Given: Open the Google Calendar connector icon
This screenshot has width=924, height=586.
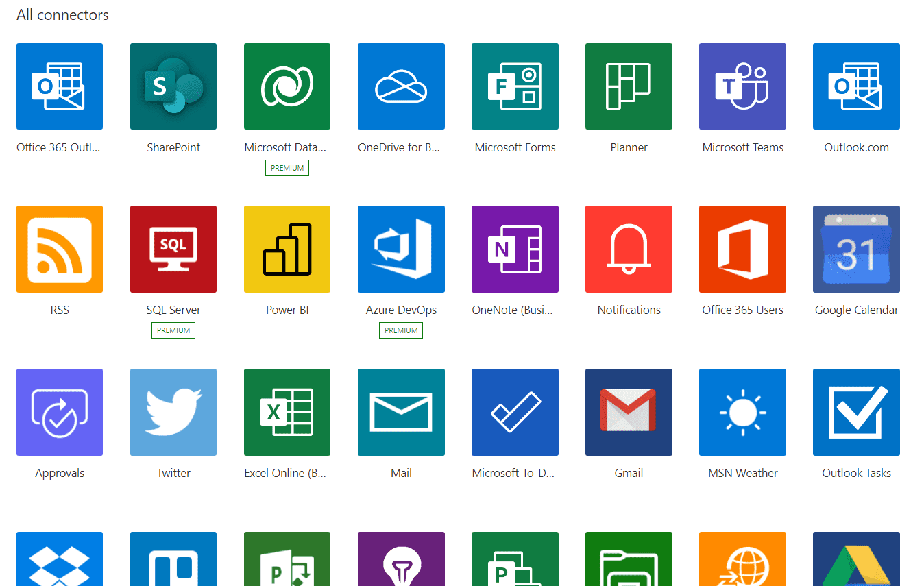Looking at the screenshot, I should (x=856, y=249).
